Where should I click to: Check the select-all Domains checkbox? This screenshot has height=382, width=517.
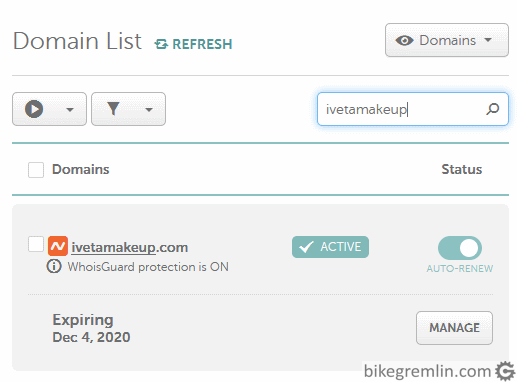pyautogui.click(x=36, y=170)
